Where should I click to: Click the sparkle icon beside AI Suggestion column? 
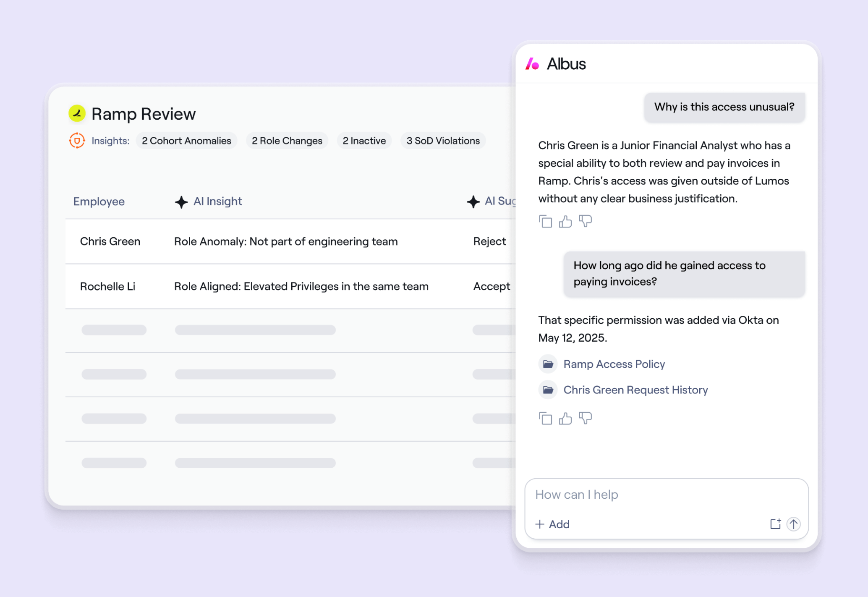coord(473,202)
